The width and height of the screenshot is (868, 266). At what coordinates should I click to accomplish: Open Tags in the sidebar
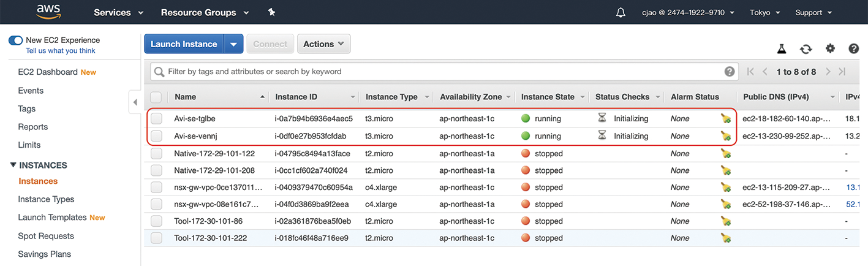click(27, 108)
